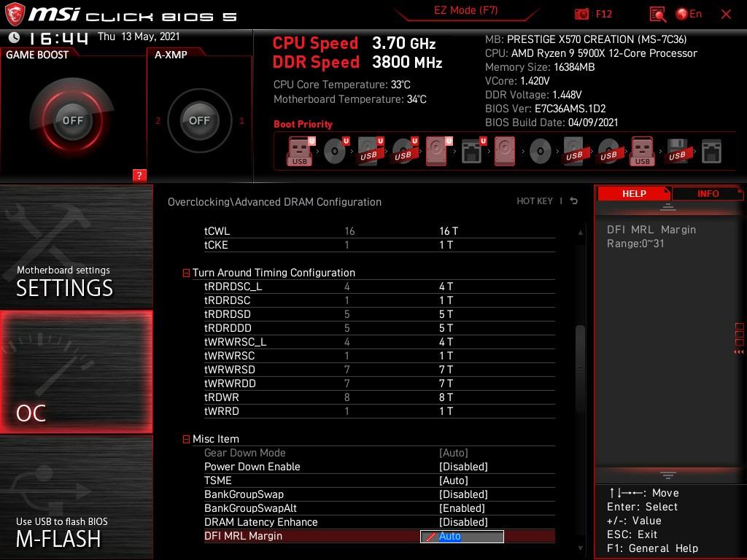
Task: Click the scrollbar up arrow
Action: point(580,233)
